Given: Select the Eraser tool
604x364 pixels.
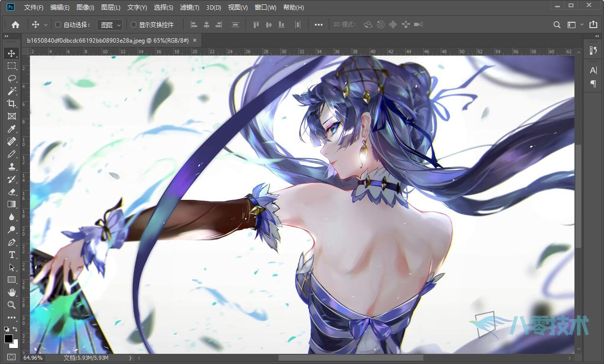Looking at the screenshot, I should pos(12,192).
